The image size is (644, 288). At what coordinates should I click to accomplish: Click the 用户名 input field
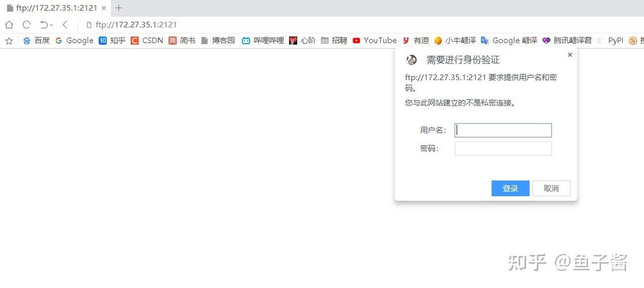tap(503, 130)
